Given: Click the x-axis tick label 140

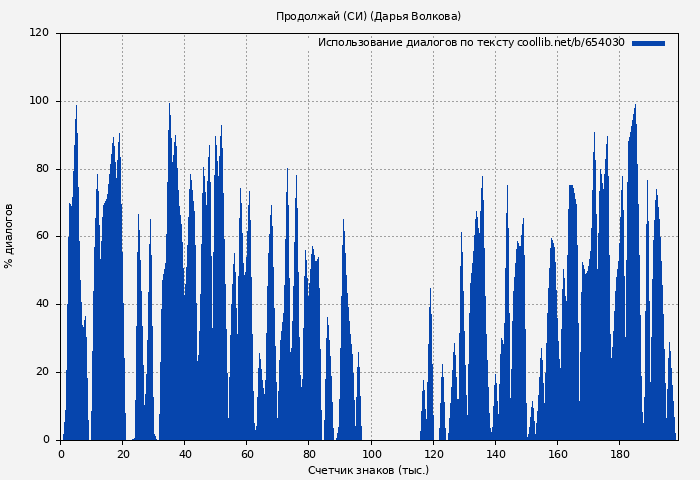Looking at the screenshot, I should (495, 454).
